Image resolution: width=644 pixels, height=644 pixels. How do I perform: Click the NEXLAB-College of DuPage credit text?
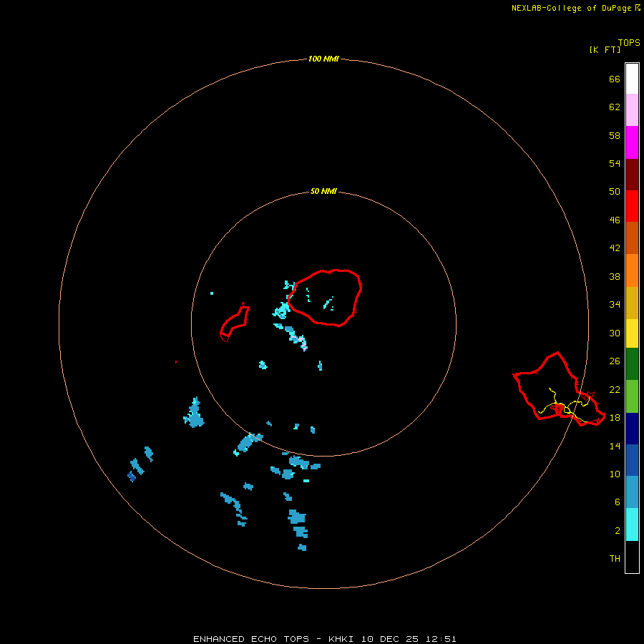point(576,8)
